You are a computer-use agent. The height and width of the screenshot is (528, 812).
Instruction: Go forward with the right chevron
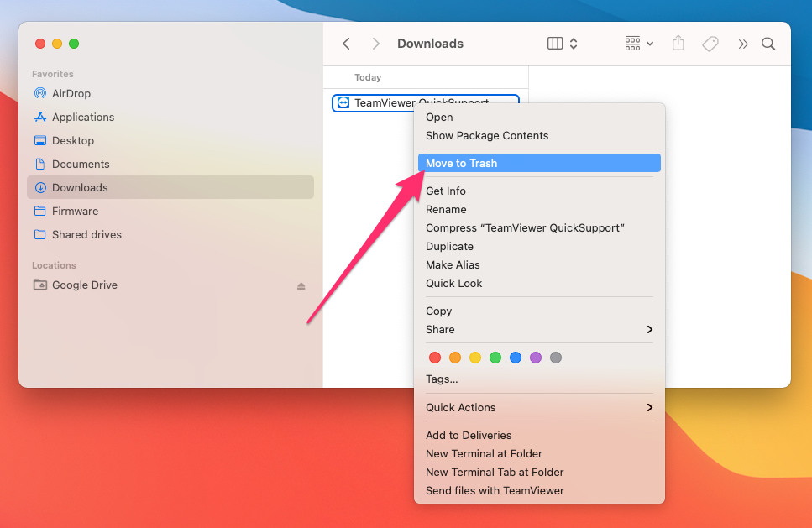376,44
